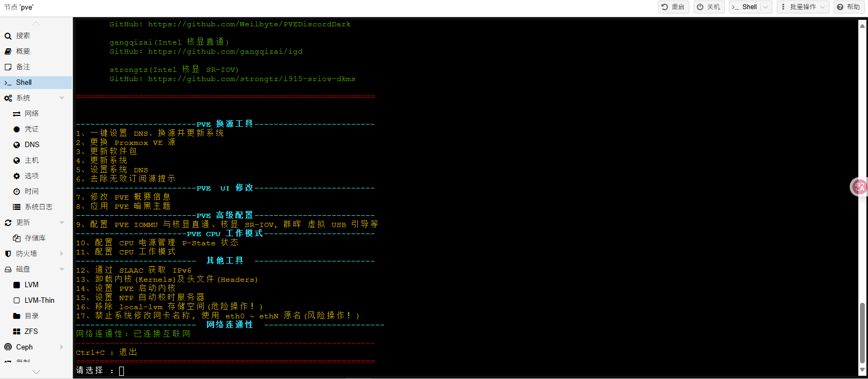
Task: Click the 系统 gears icon
Action: (x=8, y=98)
